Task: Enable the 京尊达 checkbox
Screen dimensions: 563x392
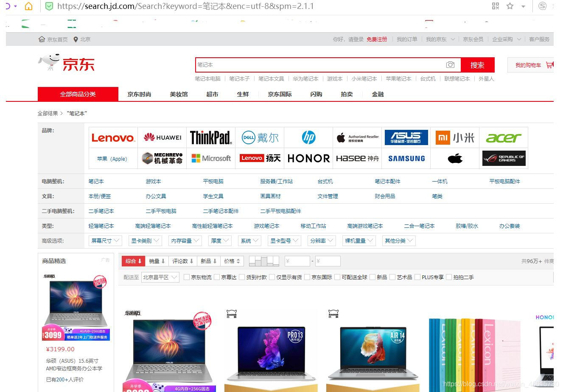Action: point(217,277)
